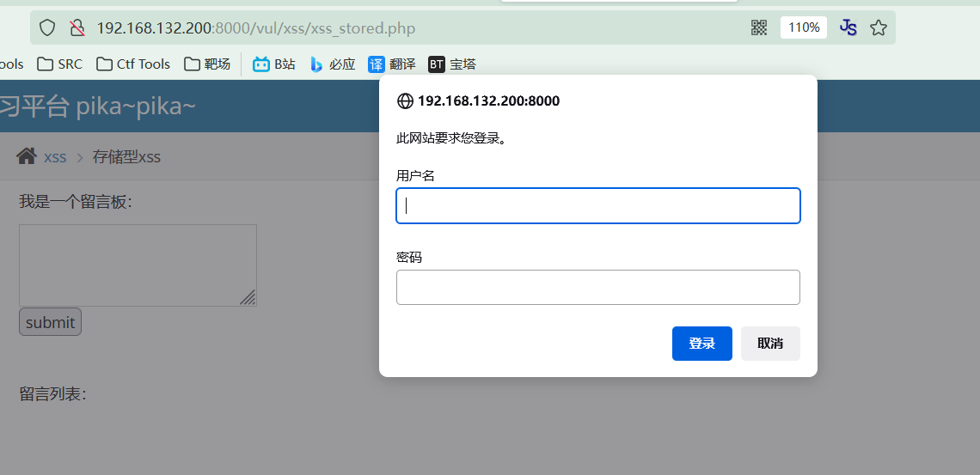Click the 取消 cancel button

point(769,344)
